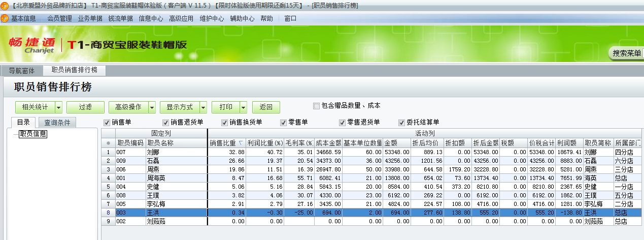
Task: Toggle the 销售退货单 checkbox
Action: coord(165,123)
